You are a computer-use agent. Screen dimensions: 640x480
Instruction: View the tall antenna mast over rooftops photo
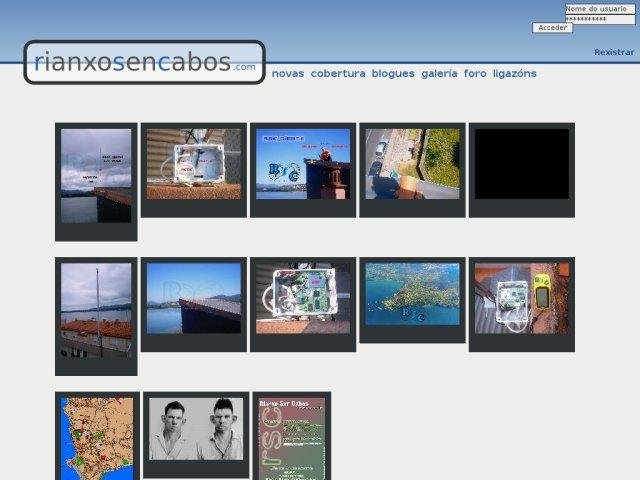(x=96, y=310)
